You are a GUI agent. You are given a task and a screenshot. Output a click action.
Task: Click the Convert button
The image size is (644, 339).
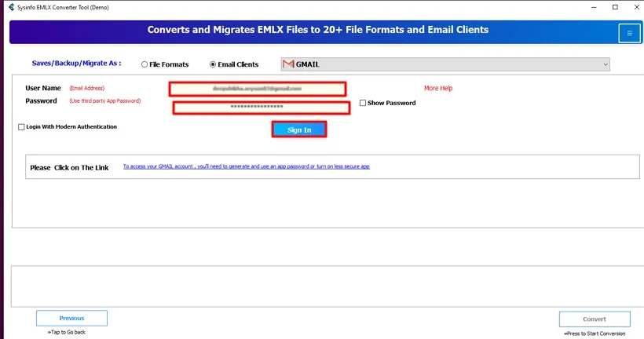pyautogui.click(x=595, y=319)
